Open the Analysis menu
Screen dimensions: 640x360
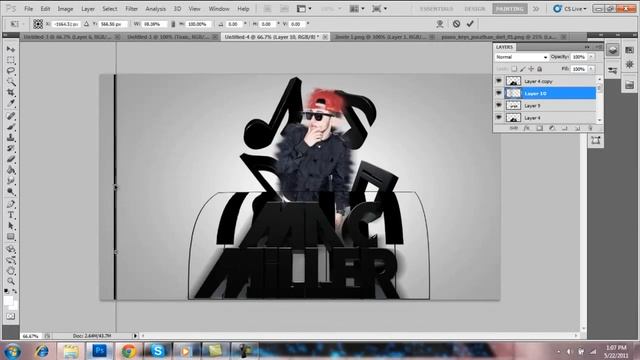pyautogui.click(x=156, y=9)
